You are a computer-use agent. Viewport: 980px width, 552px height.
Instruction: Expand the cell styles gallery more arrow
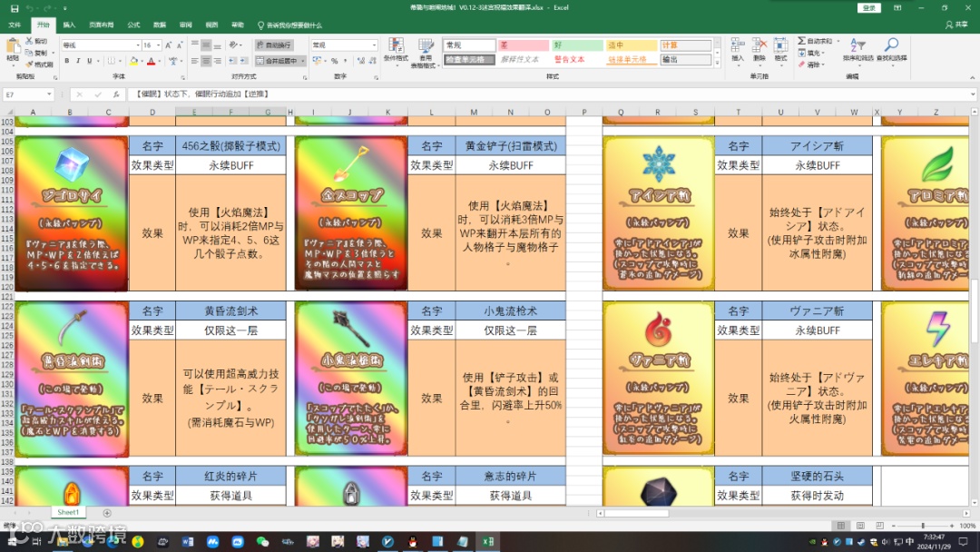(x=718, y=64)
